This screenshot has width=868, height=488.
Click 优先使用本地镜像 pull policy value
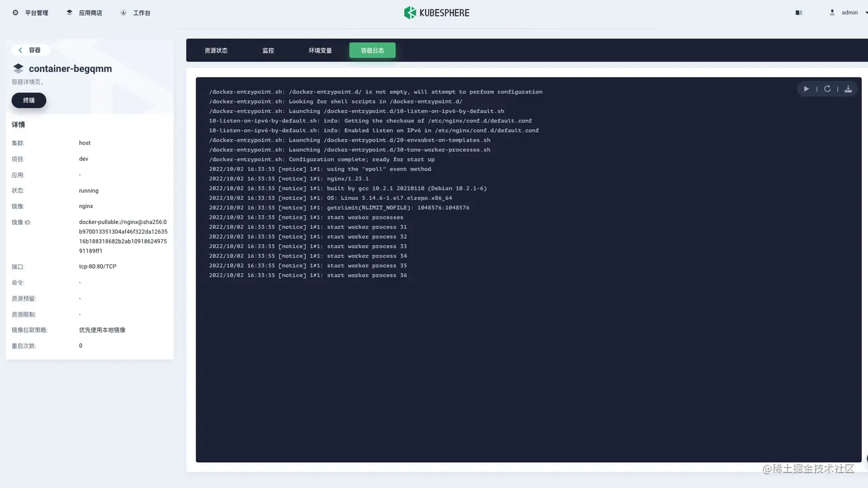(x=102, y=330)
